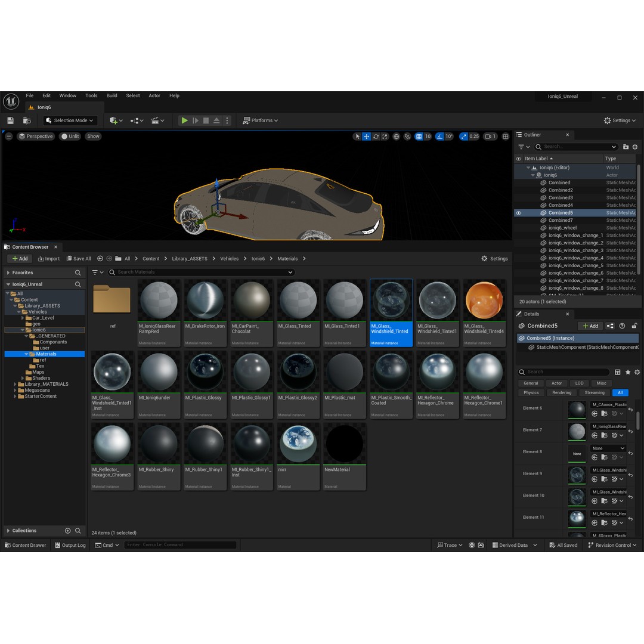Start Play in Editor with green arrow
Screen dimensions: 644x644
(x=184, y=120)
